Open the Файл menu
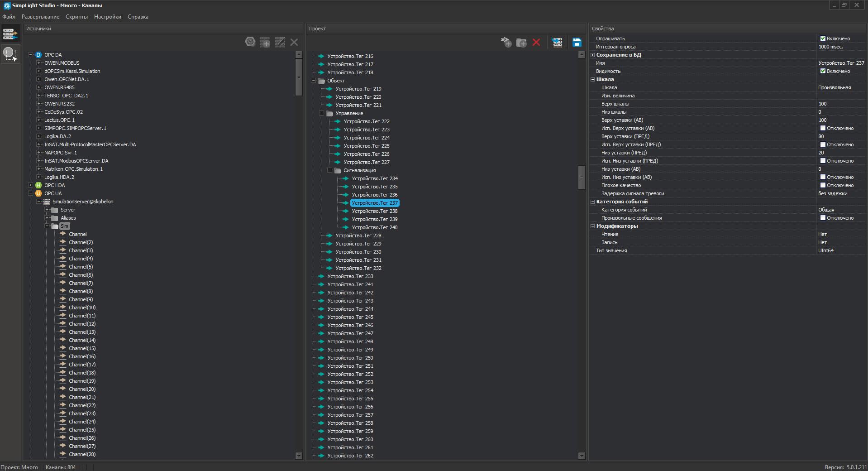This screenshot has height=471, width=868. click(x=9, y=17)
